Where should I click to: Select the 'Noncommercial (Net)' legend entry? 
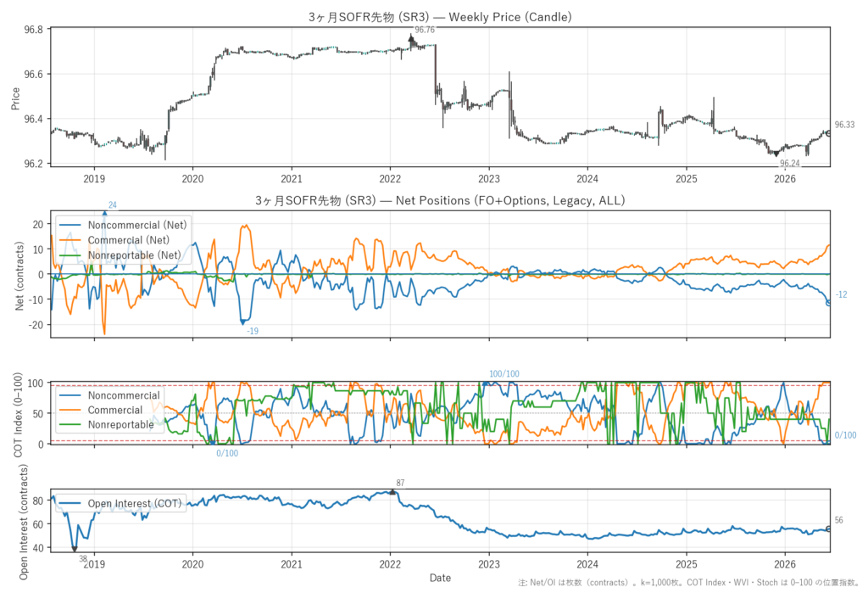137,225
